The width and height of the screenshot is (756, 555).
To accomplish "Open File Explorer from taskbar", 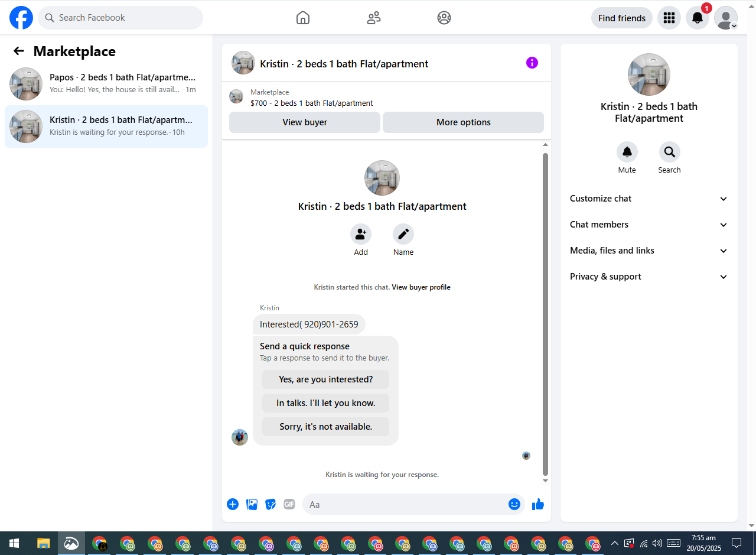I will point(43,543).
